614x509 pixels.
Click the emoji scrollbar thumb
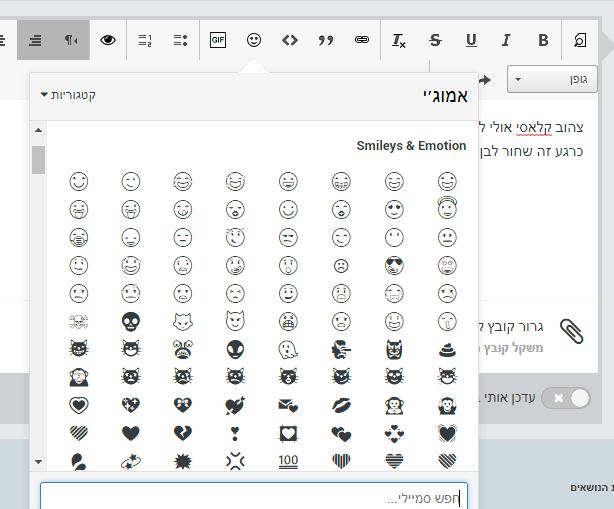pyautogui.click(x=38, y=160)
